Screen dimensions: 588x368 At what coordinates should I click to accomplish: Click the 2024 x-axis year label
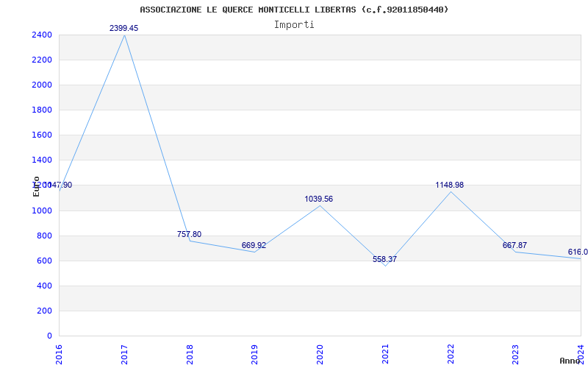click(x=581, y=355)
